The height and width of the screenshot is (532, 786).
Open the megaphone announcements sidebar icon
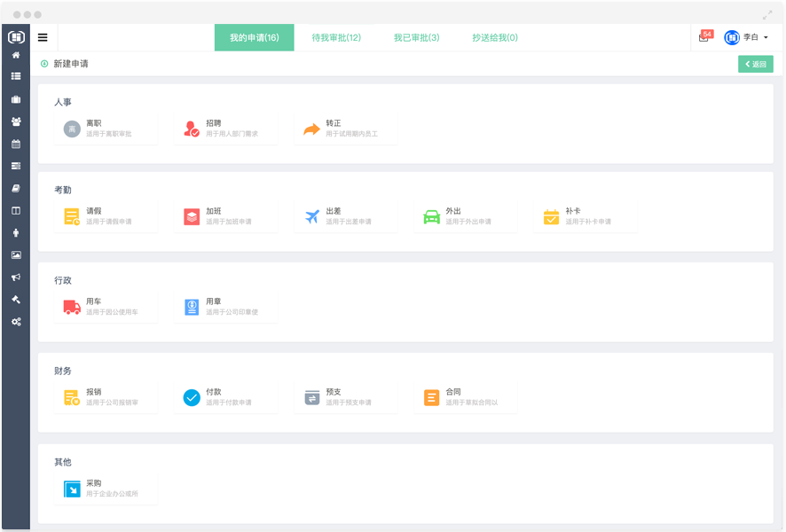coord(15,277)
